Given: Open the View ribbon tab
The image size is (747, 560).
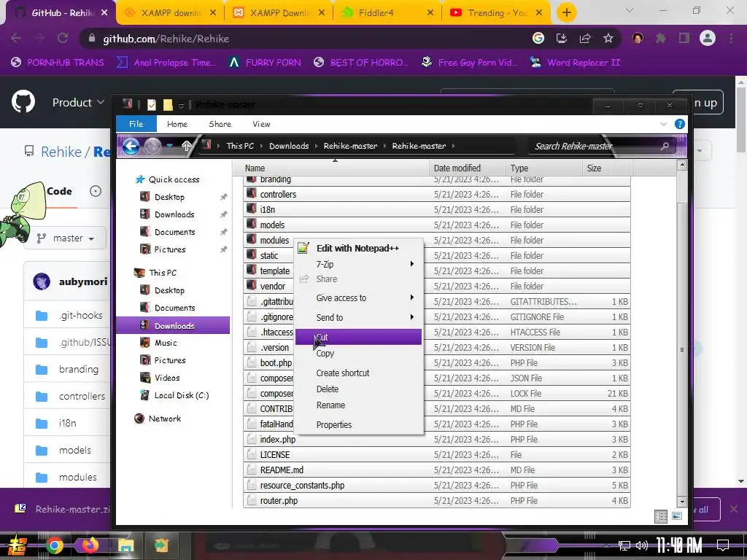Looking at the screenshot, I should (261, 124).
